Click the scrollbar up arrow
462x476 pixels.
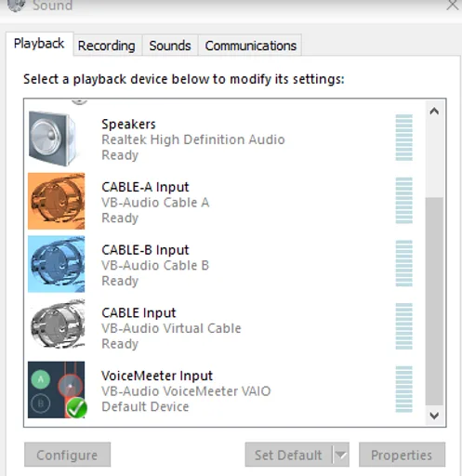[434, 111]
